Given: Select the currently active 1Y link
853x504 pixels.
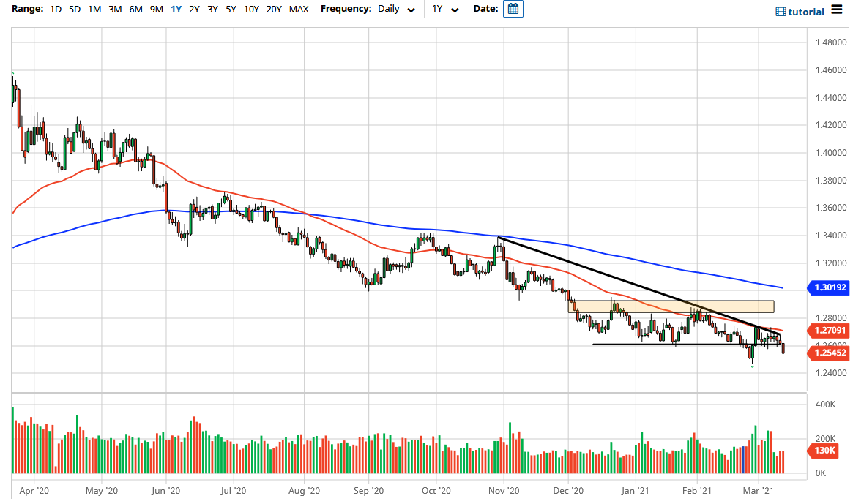Looking at the screenshot, I should [174, 10].
